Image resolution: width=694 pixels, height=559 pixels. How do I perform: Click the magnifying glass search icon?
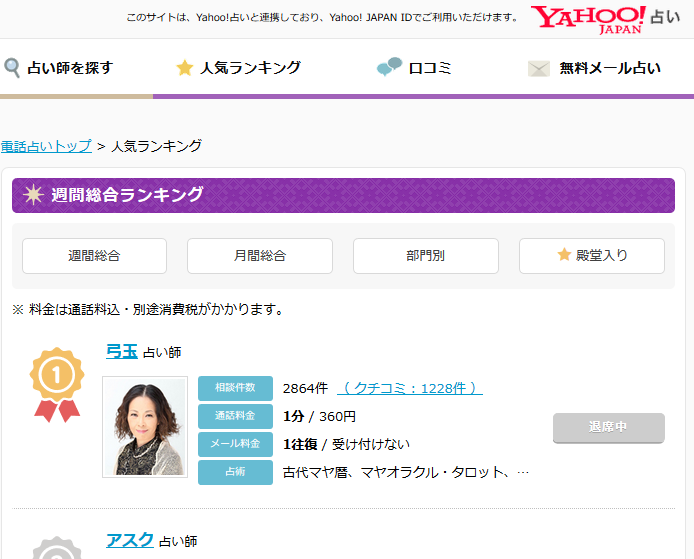click(12, 68)
